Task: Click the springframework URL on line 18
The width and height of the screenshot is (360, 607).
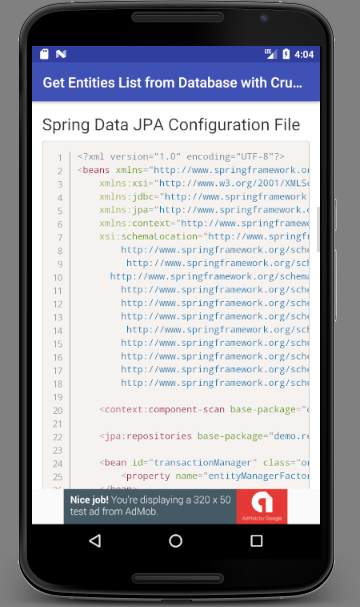Action: pyautogui.click(x=215, y=383)
